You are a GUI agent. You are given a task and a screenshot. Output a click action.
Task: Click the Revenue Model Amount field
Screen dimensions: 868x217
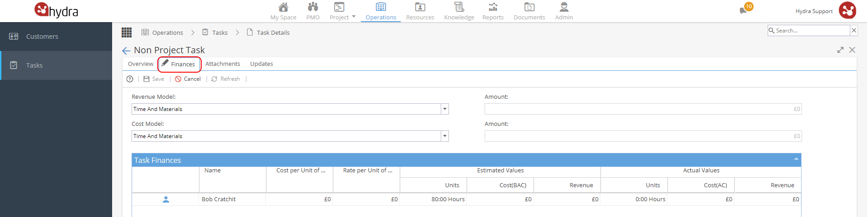click(x=643, y=109)
